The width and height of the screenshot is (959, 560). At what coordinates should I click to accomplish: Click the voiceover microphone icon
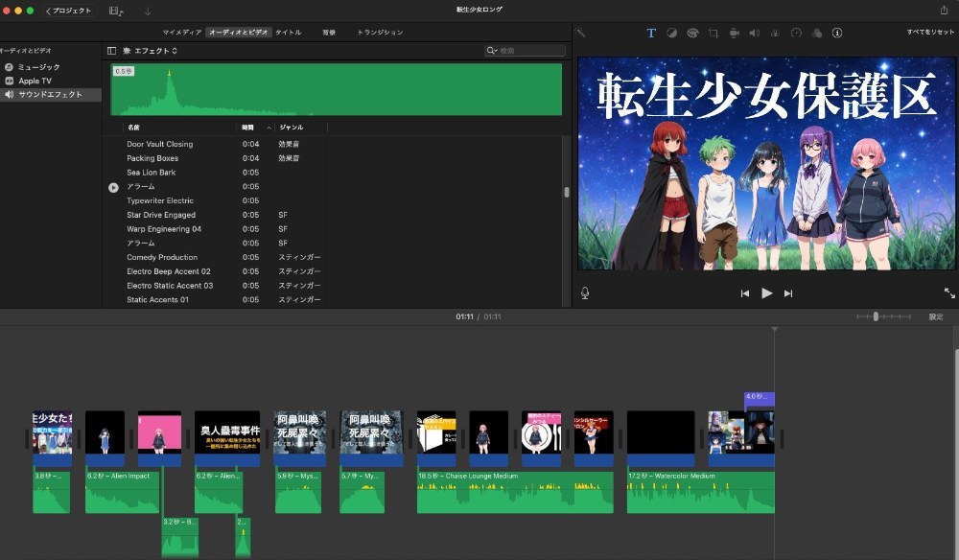(x=585, y=293)
